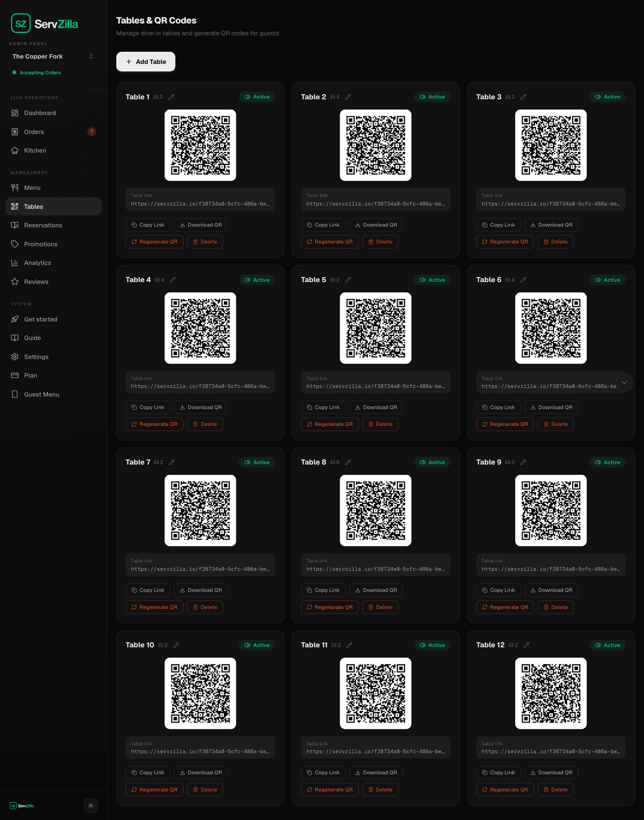Open Settings in sidebar
644x820 pixels.
pyautogui.click(x=53, y=357)
